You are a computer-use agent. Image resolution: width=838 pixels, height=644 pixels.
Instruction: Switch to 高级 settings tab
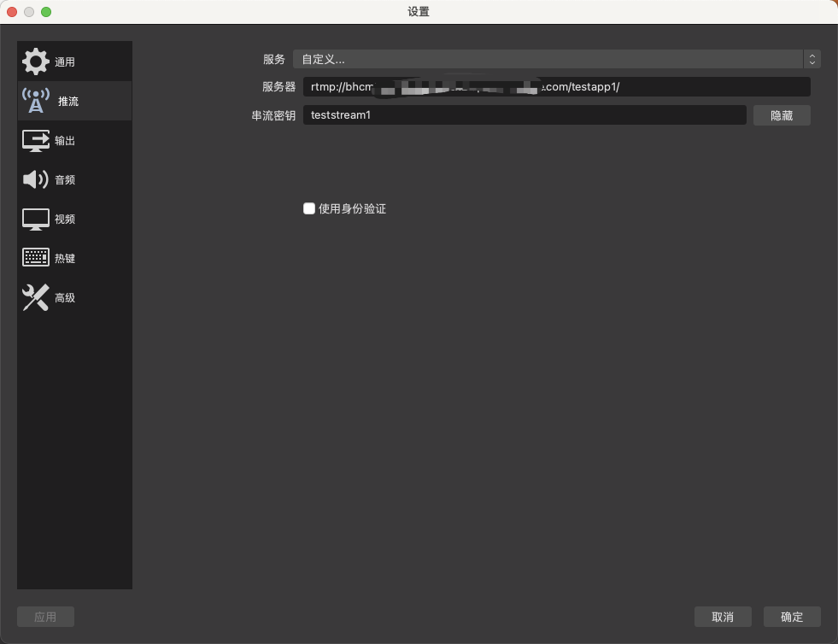[x=74, y=298]
